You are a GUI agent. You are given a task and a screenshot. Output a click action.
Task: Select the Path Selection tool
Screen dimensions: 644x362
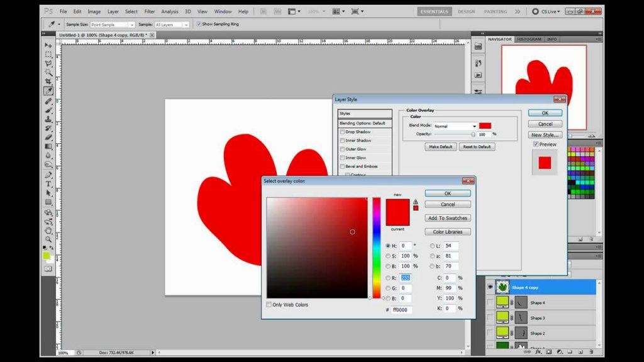(48, 193)
